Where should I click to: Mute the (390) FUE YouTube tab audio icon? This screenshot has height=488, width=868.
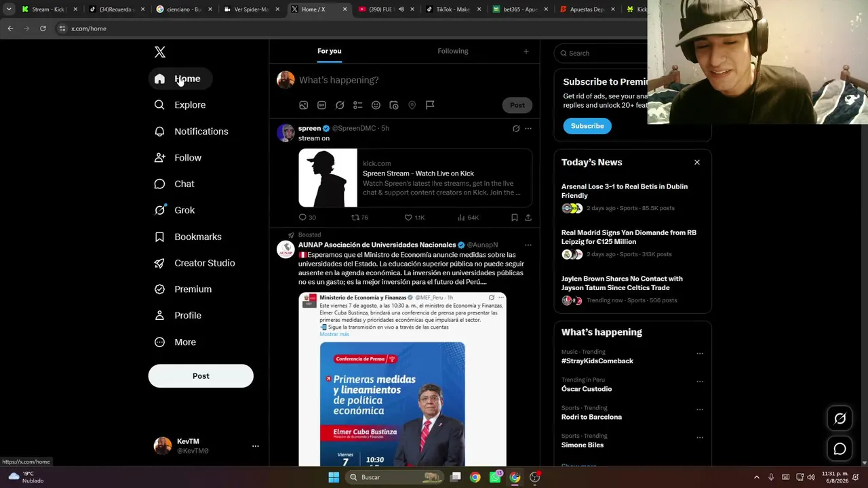coord(401,9)
